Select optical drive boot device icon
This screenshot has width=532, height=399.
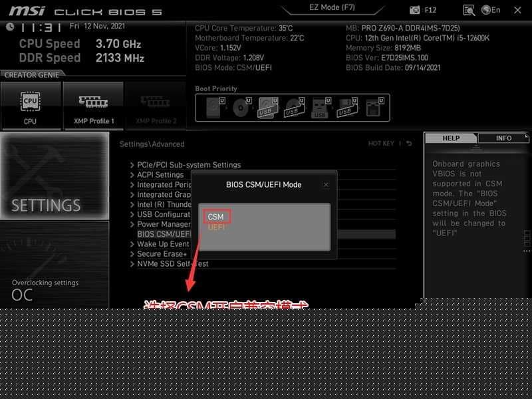pyautogui.click(x=242, y=108)
